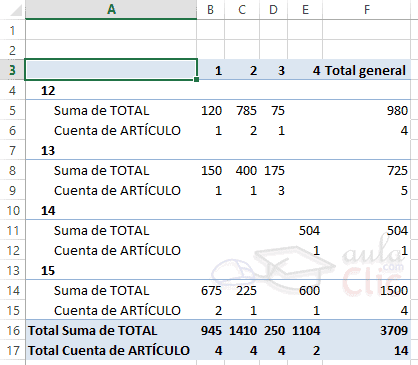
Task: Select the 'Total Suma de TOTAL' cell
Action: click(111, 330)
